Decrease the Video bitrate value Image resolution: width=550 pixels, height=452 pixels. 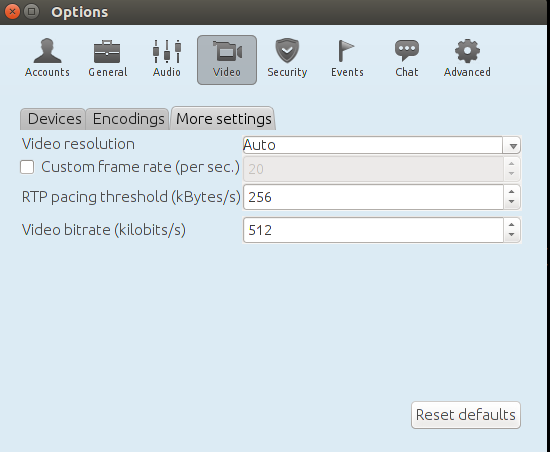point(512,235)
